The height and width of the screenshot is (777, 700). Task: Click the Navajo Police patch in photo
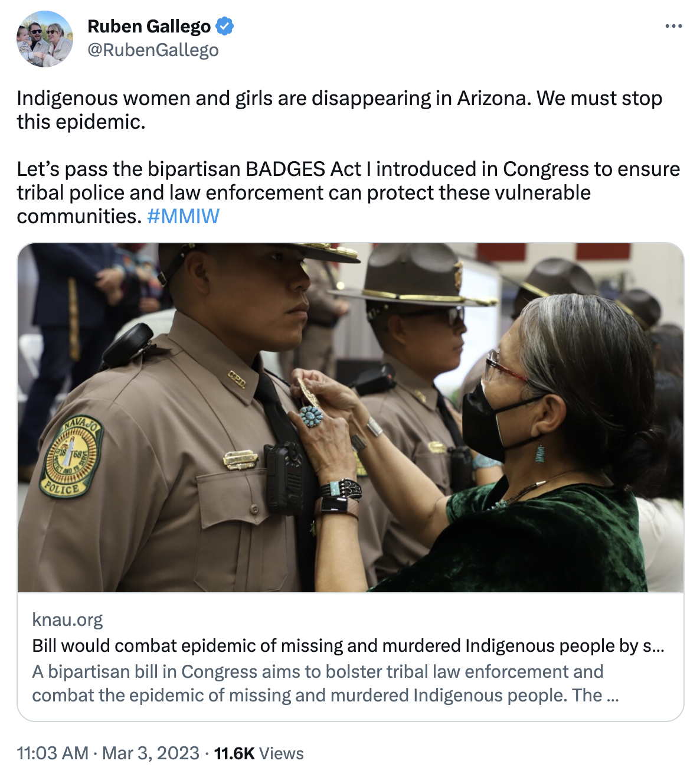71,456
